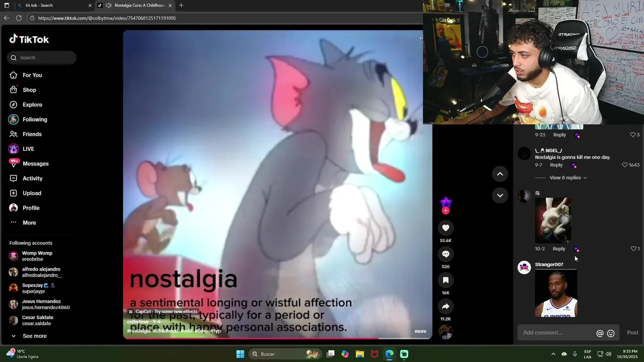Click the #childhood hashtag
Viewport: 644px width, 362px height.
pos(166,331)
